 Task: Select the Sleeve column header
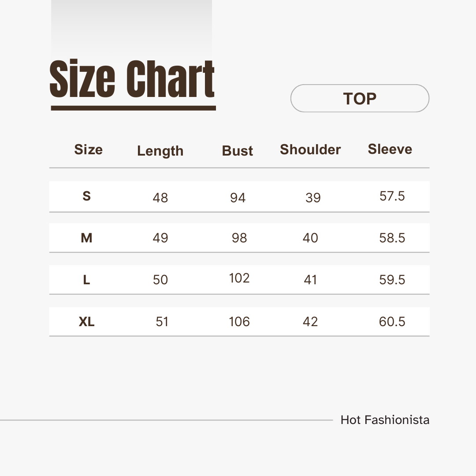pyautogui.click(x=390, y=149)
